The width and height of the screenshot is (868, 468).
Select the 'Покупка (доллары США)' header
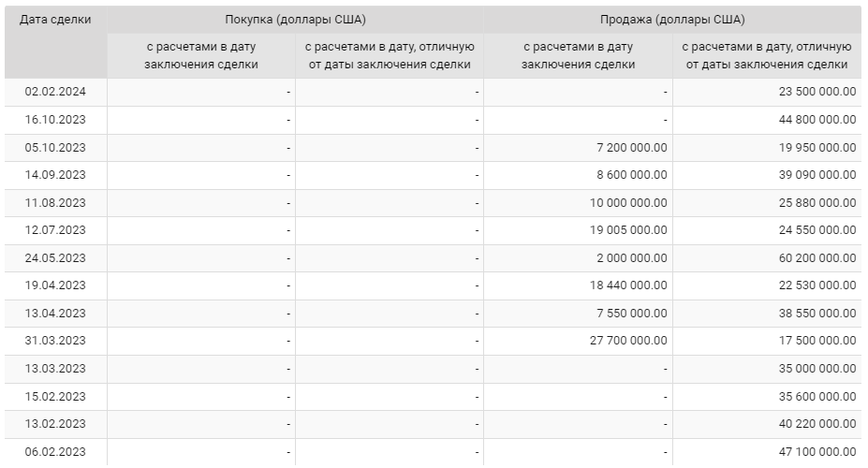pyautogui.click(x=295, y=20)
